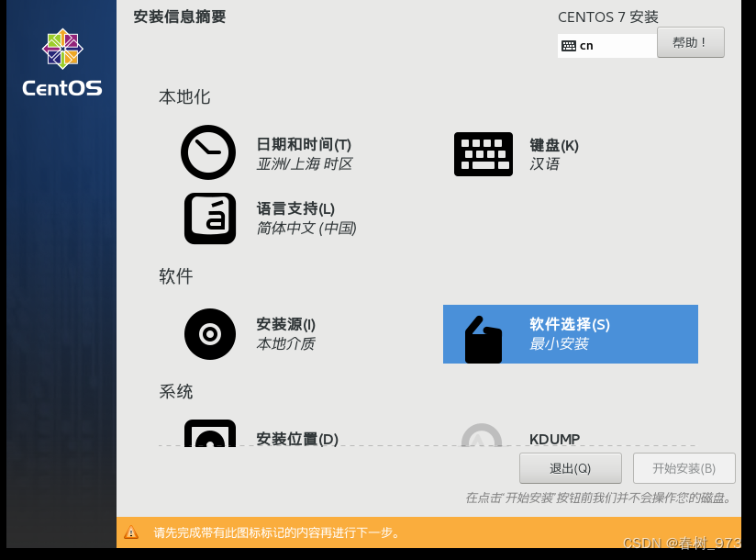Screen dimensions: 756x560
Task: Select the software selection package icon
Action: coord(484,340)
